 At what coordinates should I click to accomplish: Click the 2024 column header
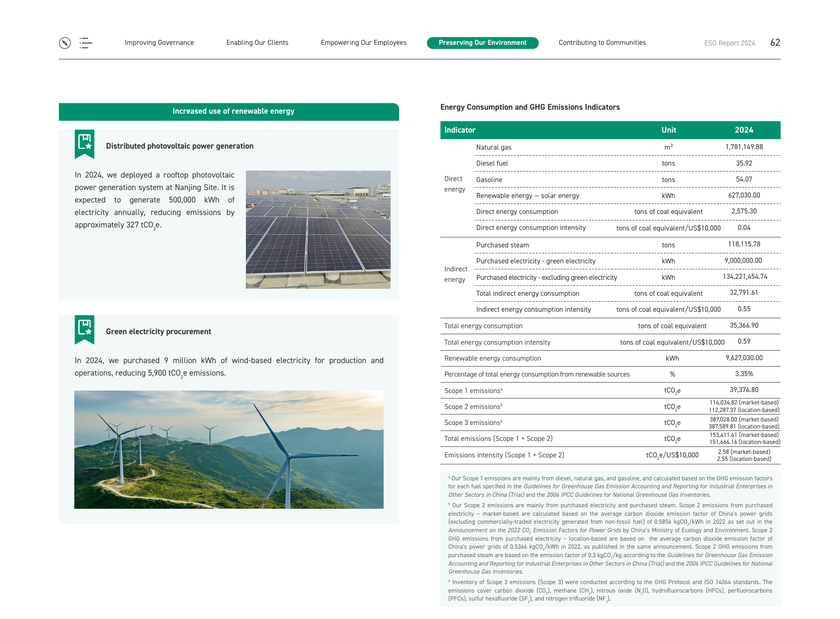744,130
